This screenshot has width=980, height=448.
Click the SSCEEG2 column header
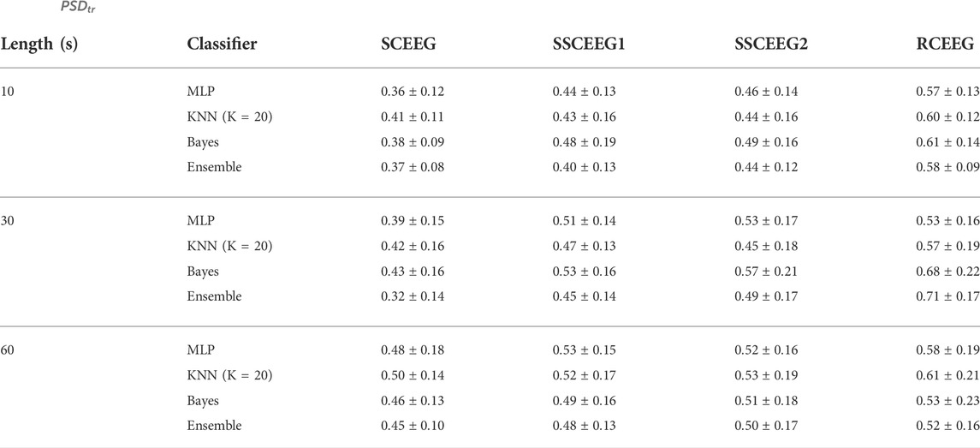(766, 44)
